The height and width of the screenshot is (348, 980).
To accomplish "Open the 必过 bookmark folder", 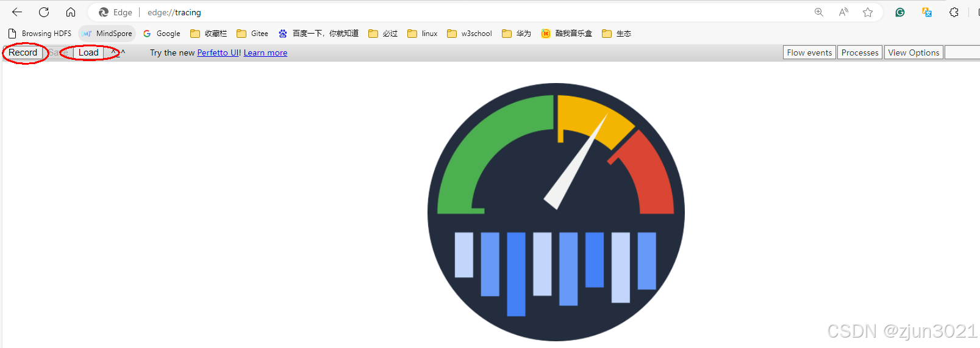I will coord(383,34).
